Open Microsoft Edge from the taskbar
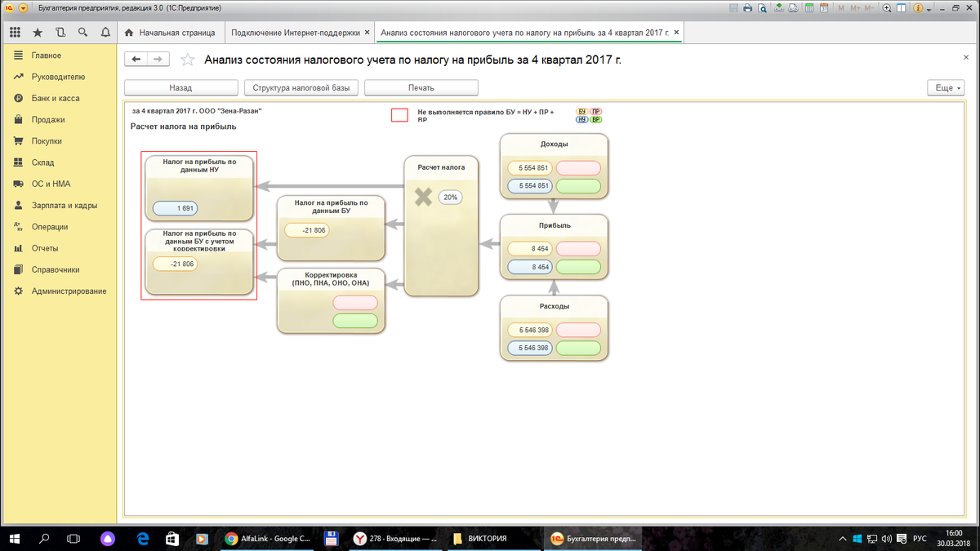Viewport: 980px width, 551px height. pyautogui.click(x=142, y=539)
